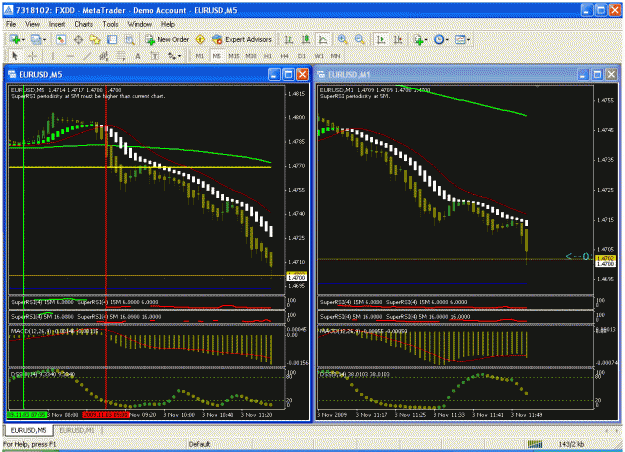The width and height of the screenshot is (625, 452).
Task: Open the Insert menu
Action: pyautogui.click(x=57, y=24)
